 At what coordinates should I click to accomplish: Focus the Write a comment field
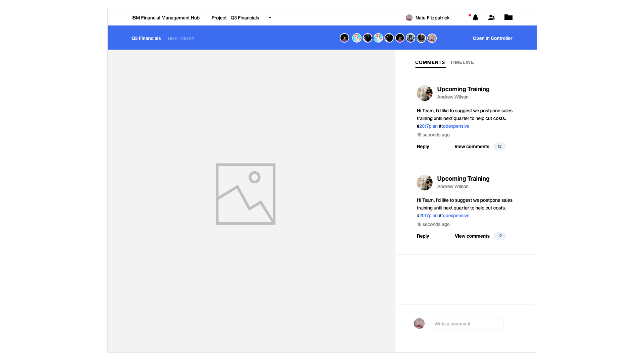[x=467, y=324]
